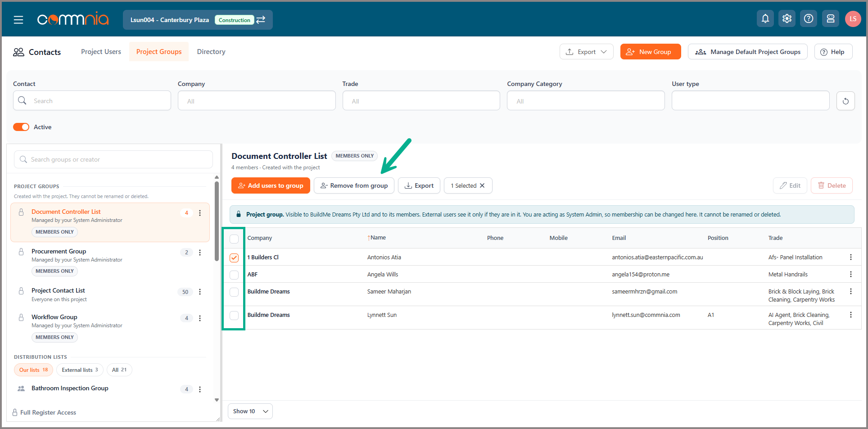Open the hamburger navigation menu
The width and height of the screenshot is (868, 429).
click(18, 20)
